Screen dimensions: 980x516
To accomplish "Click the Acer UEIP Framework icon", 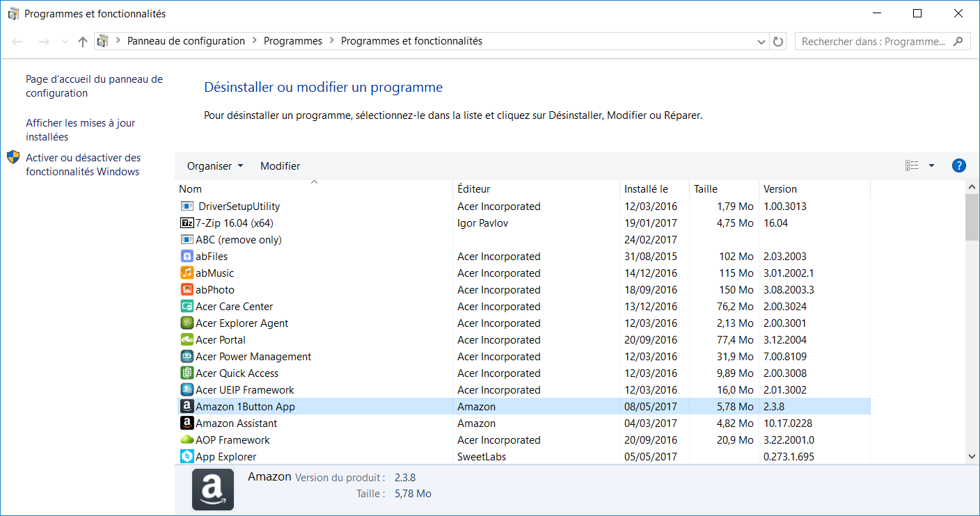I will click(187, 390).
